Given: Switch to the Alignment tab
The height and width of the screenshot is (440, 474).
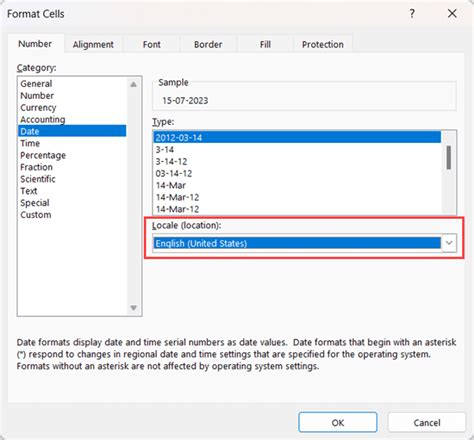Looking at the screenshot, I should click(x=93, y=44).
